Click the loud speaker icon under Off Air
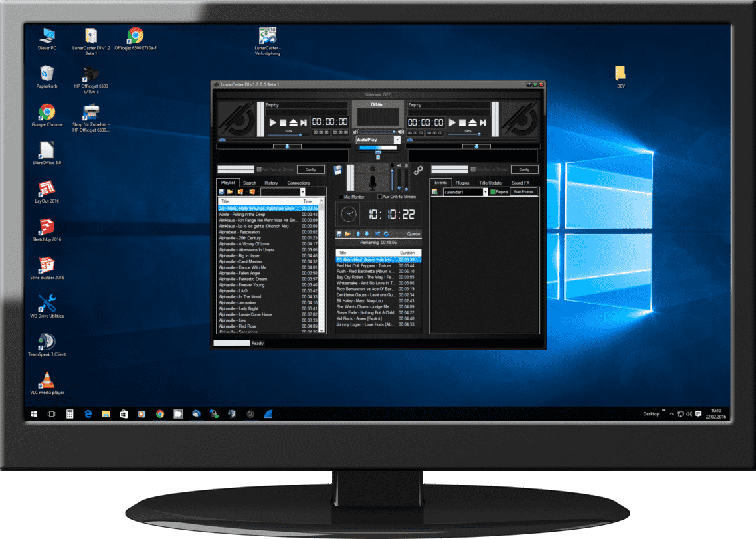This screenshot has width=756, height=539. coord(401,132)
